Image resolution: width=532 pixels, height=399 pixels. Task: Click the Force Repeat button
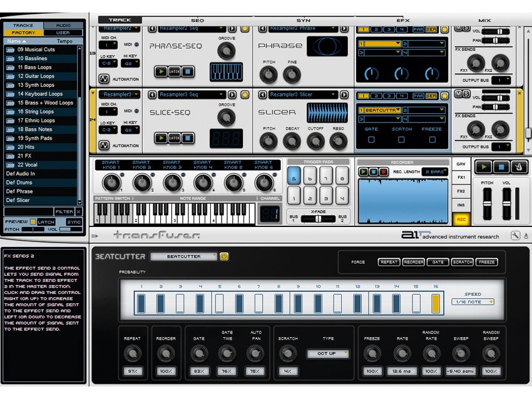[389, 263]
